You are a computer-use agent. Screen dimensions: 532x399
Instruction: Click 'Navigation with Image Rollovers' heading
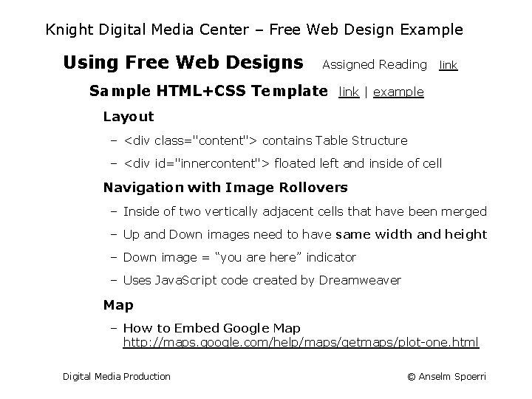pos(225,187)
